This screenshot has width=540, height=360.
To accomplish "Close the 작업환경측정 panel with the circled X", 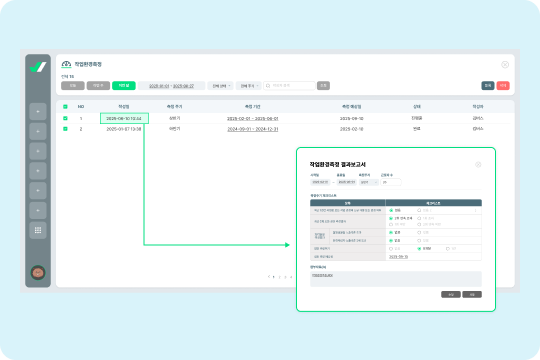I will 505,65.
